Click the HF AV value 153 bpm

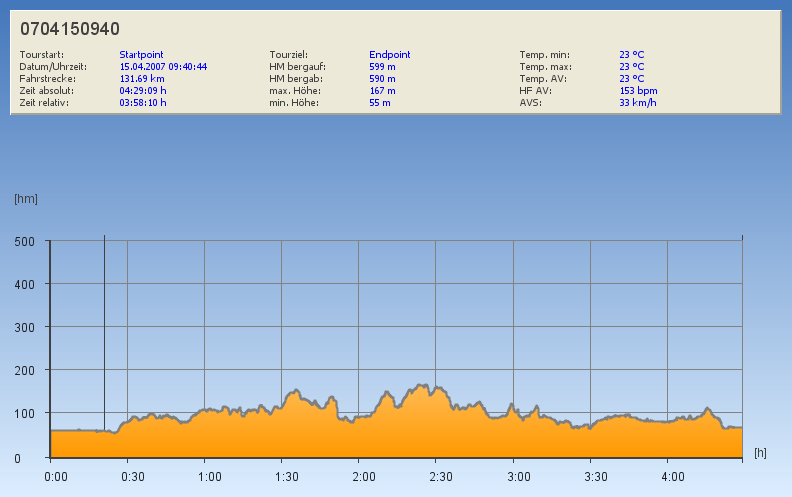point(638,91)
